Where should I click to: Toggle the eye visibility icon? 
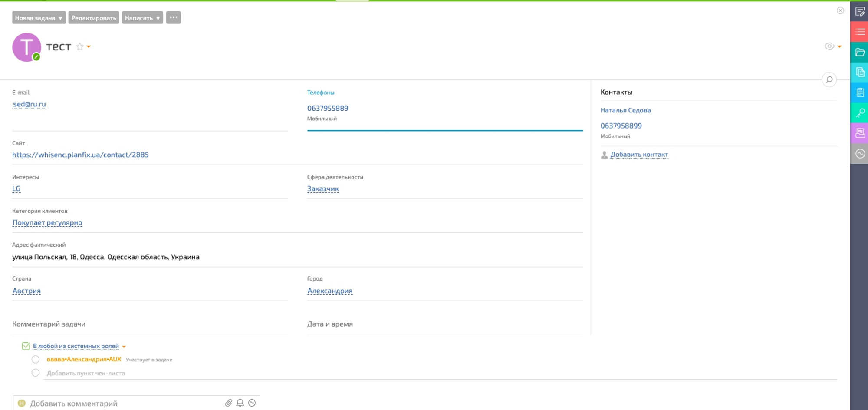pos(829,46)
